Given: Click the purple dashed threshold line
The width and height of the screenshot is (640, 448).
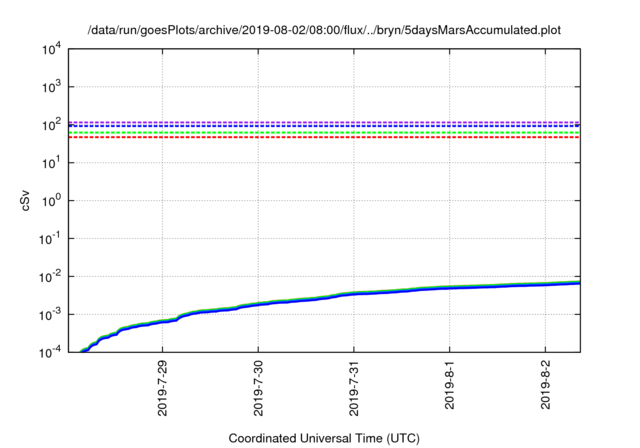Looking at the screenshot, I should point(324,122).
